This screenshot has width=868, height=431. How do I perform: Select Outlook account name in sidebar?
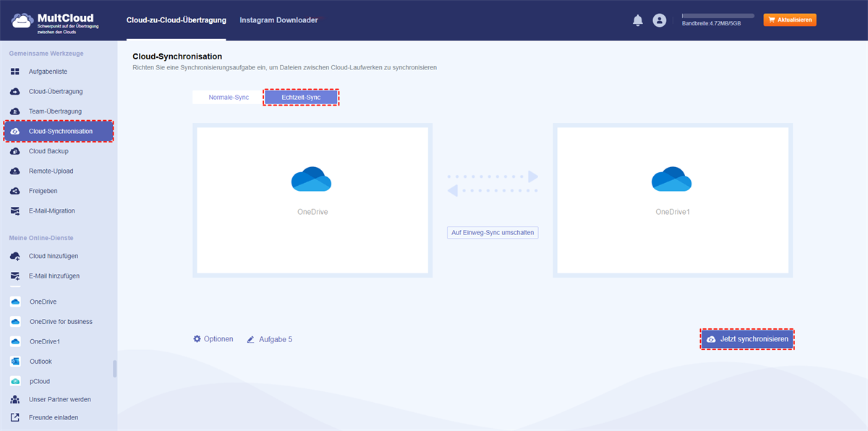pyautogui.click(x=41, y=362)
